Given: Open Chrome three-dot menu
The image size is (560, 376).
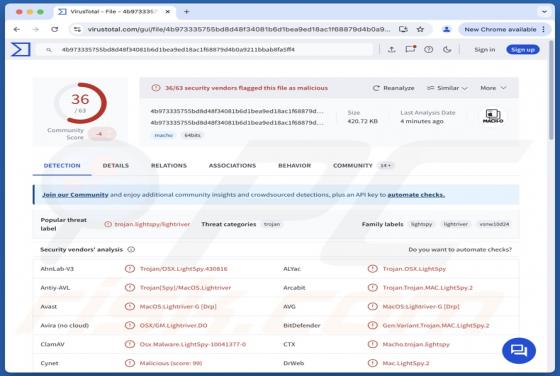Looking at the screenshot, I should (x=543, y=29).
